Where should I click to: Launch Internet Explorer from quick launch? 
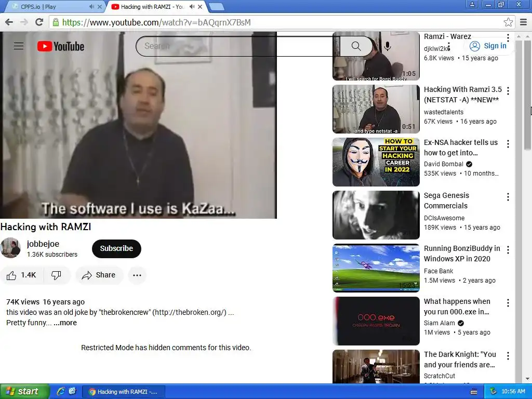tap(61, 391)
